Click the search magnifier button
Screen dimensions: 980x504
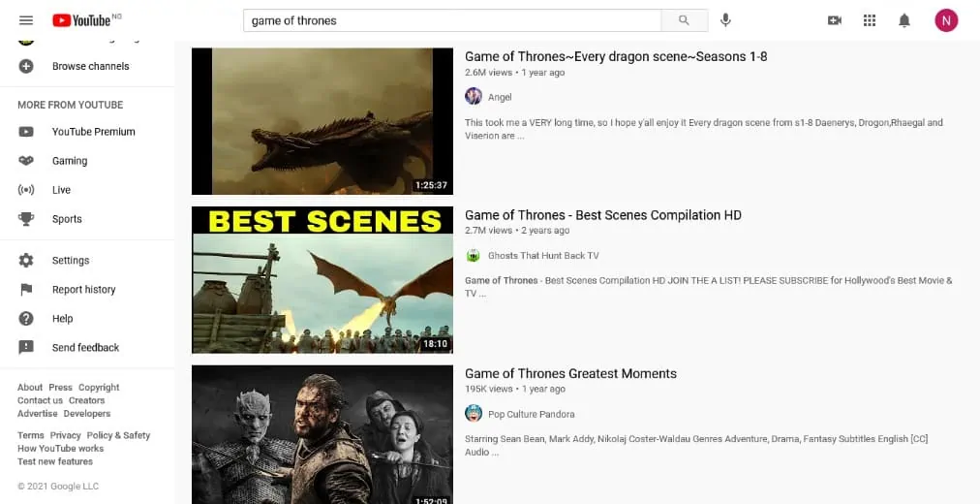click(x=685, y=20)
